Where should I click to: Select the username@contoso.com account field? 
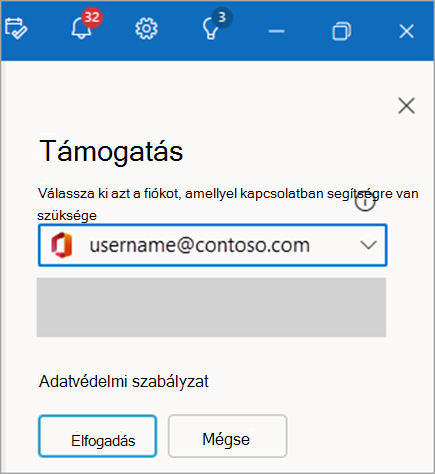pyautogui.click(x=213, y=245)
